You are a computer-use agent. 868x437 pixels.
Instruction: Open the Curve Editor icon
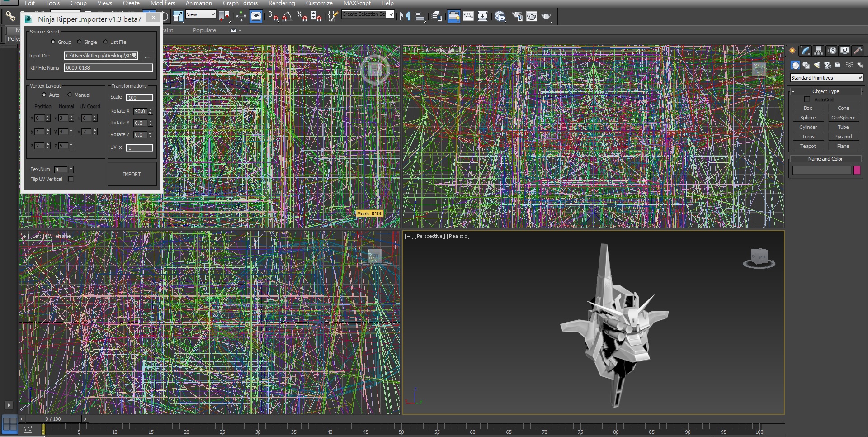(x=469, y=17)
